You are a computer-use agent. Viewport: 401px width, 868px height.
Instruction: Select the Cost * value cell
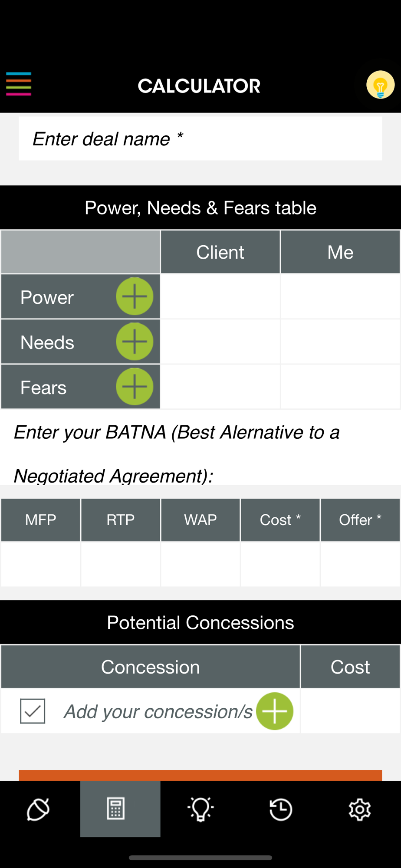click(x=280, y=564)
